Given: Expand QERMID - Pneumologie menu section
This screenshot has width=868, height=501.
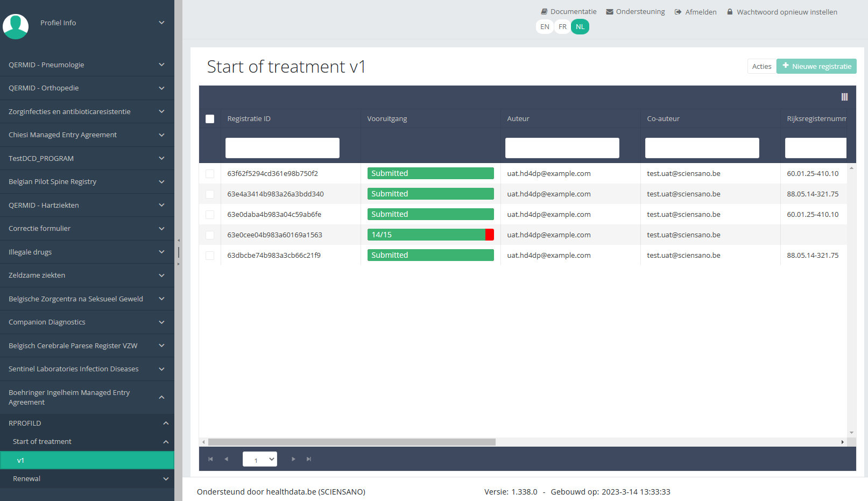Looking at the screenshot, I should pos(87,65).
